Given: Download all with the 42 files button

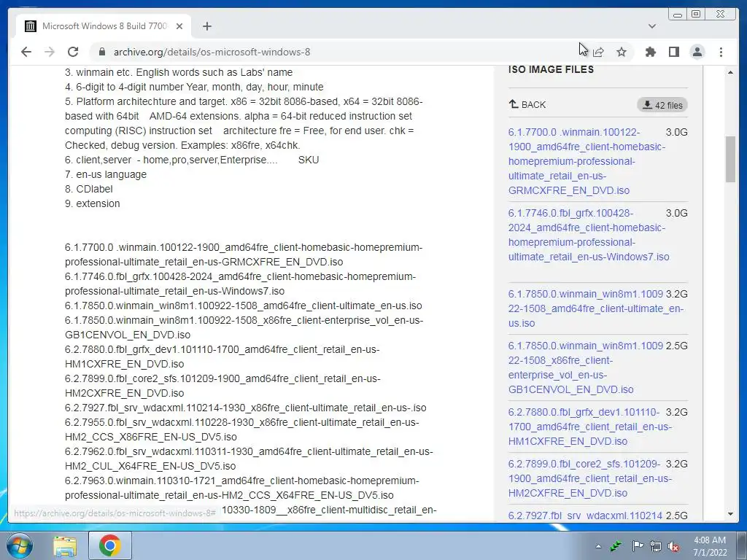Looking at the screenshot, I should tap(662, 105).
